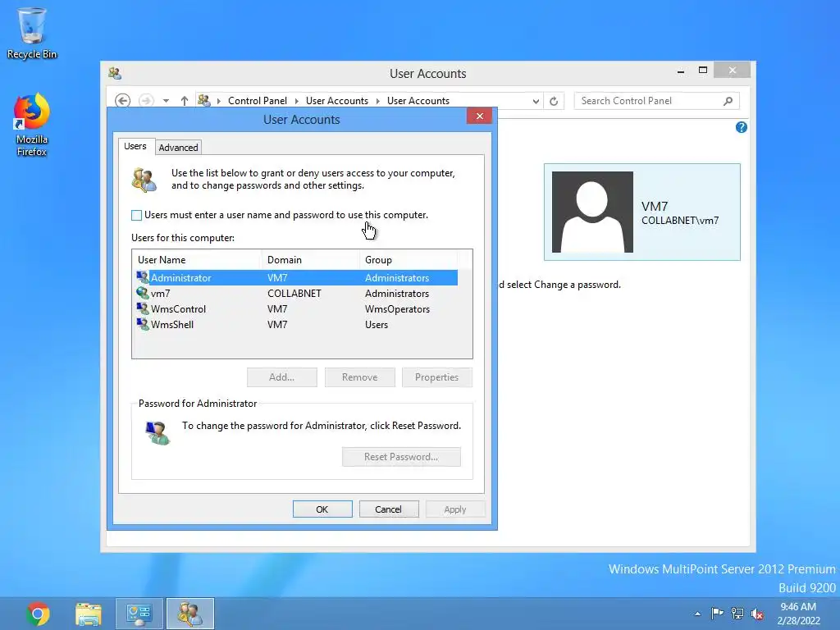
Task: Click the WmsShell account icon
Action: [x=143, y=324]
